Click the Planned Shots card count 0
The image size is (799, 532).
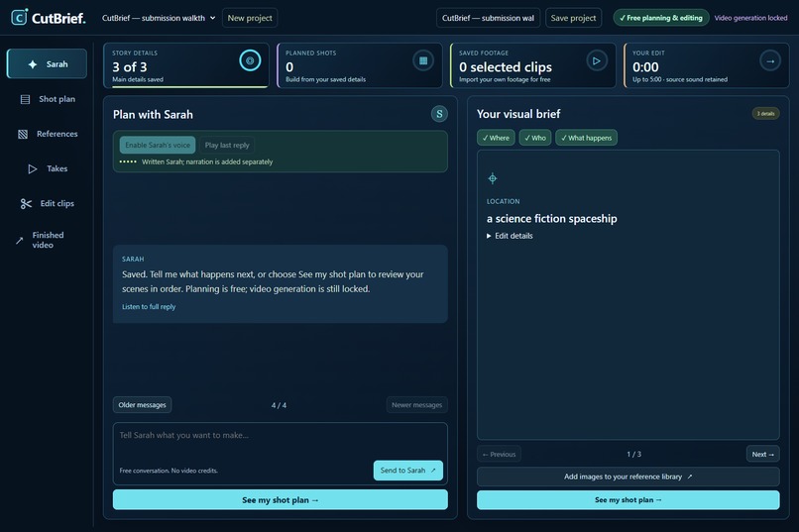(289, 66)
